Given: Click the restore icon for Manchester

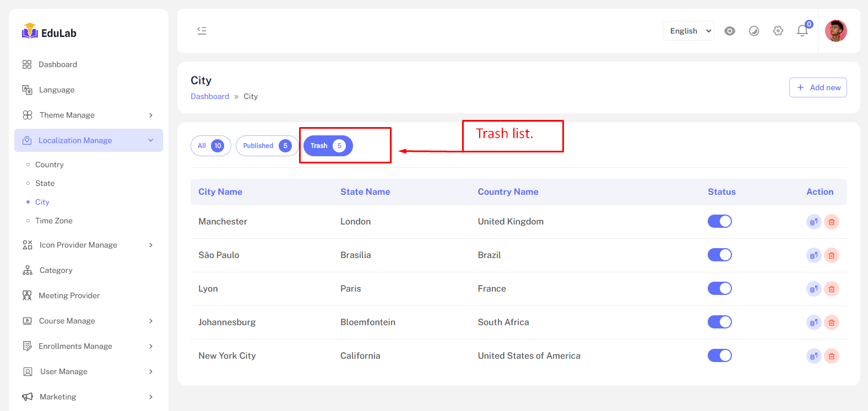Looking at the screenshot, I should coord(813,222).
